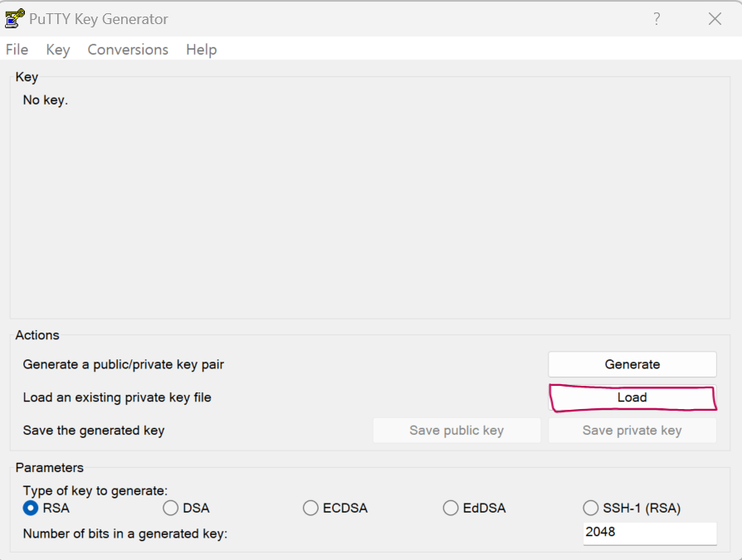742x560 pixels.
Task: Click the 'PuTTY Key Generator' title text
Action: tap(99, 19)
